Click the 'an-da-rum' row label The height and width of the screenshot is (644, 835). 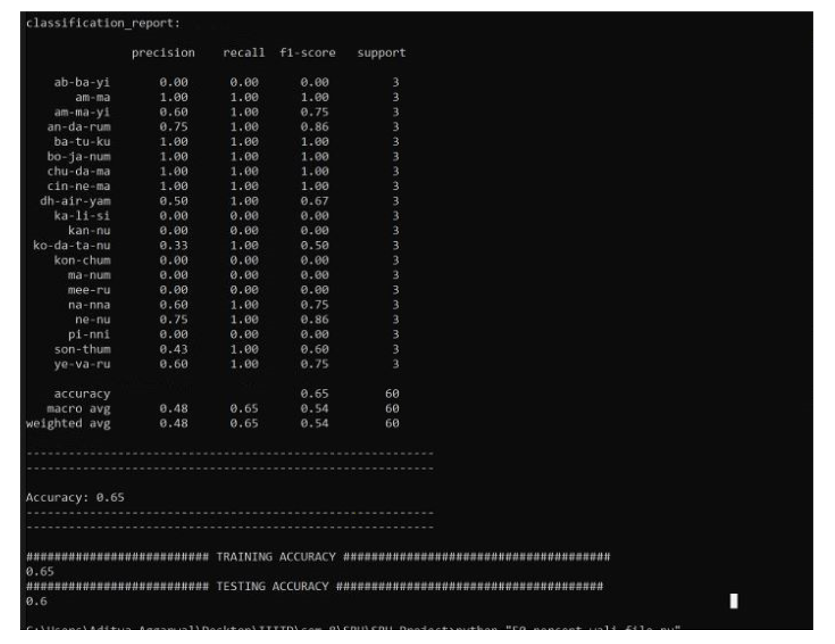pyautogui.click(x=79, y=127)
